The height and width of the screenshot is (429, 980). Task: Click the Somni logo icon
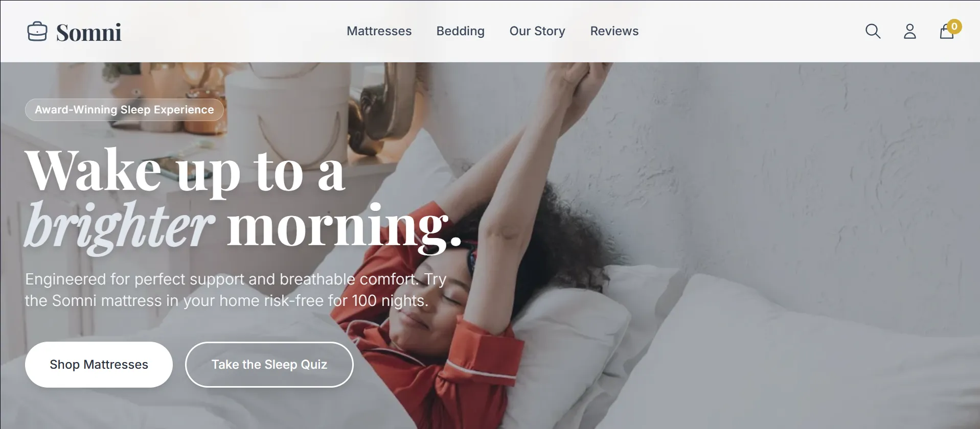coord(37,31)
